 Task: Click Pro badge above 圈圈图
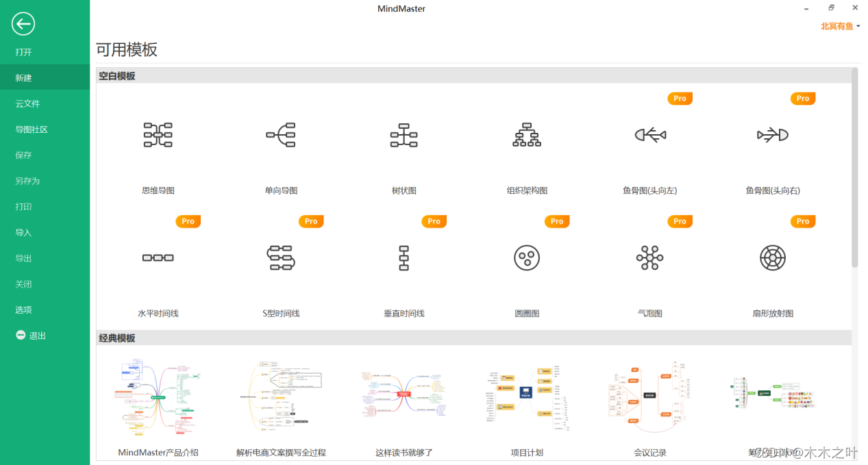557,221
